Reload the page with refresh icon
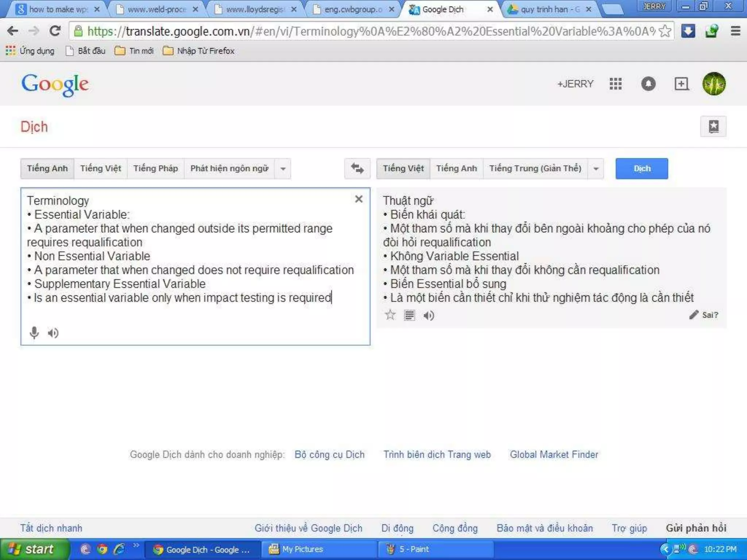This screenshot has height=560, width=747. pos(55,31)
